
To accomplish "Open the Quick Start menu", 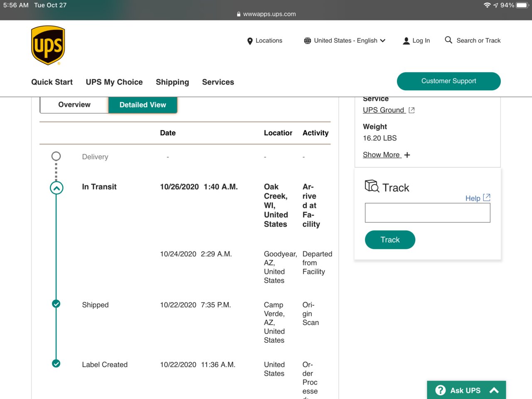I will coord(52,82).
